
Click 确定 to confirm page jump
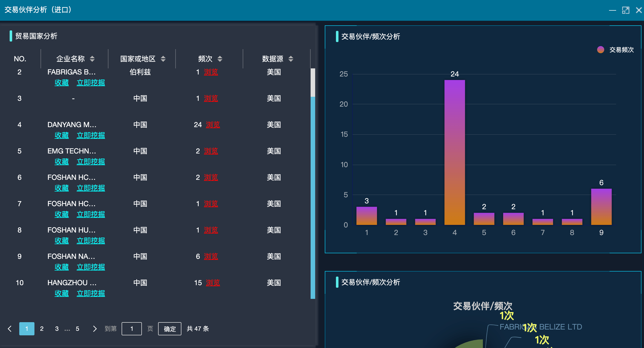(x=169, y=329)
